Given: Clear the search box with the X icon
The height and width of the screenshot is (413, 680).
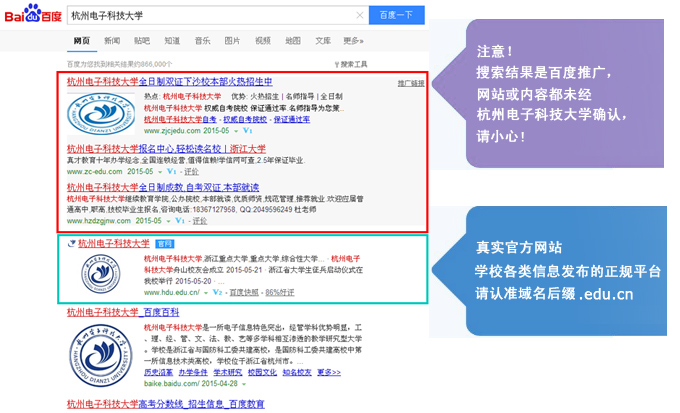Looking at the screenshot, I should (360, 16).
